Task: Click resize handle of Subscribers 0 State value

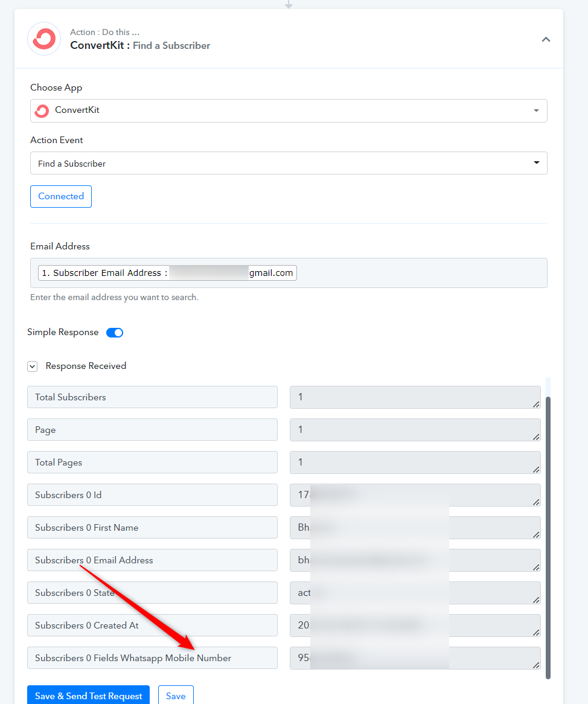Action: click(536, 600)
